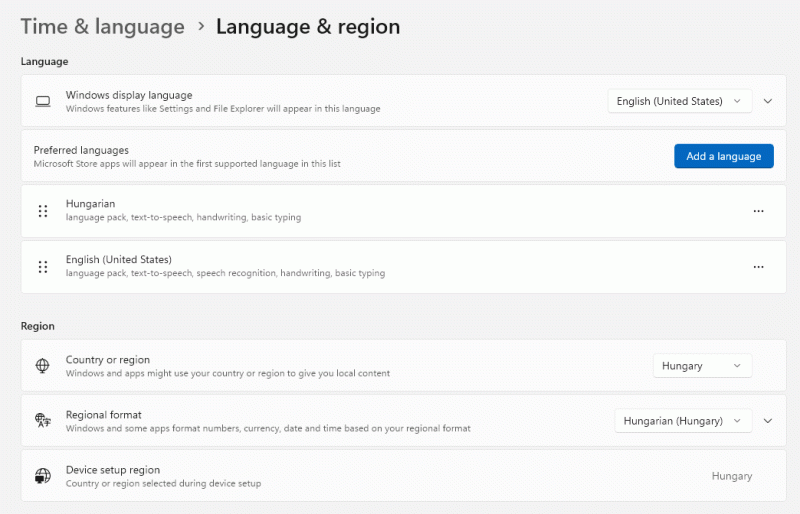The width and height of the screenshot is (800, 514).
Task: Click the monitor icon beside Windows display language
Action: (x=42, y=101)
